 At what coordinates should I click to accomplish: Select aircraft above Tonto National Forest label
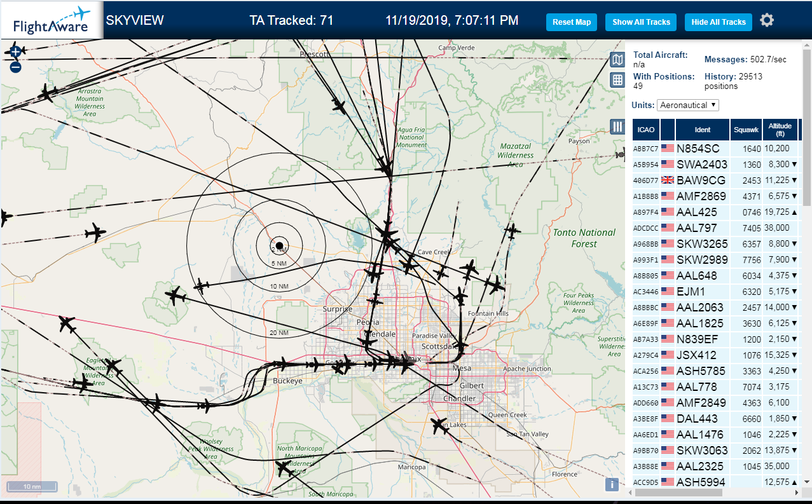511,230
